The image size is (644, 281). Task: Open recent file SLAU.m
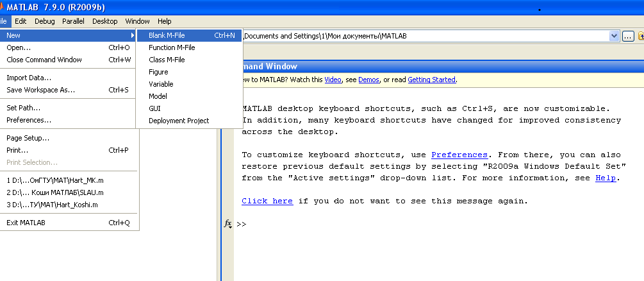(68, 192)
